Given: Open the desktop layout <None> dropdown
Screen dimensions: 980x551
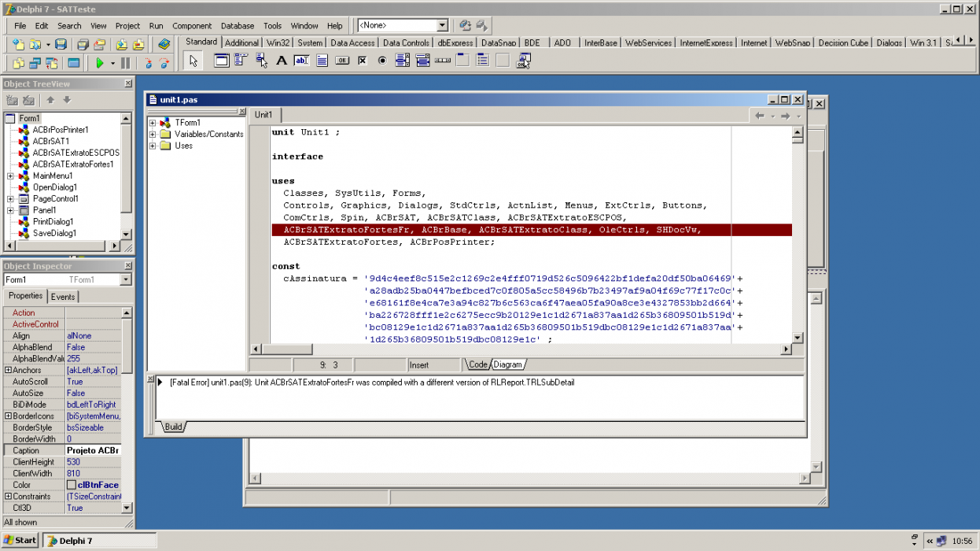Looking at the screenshot, I should pos(442,26).
